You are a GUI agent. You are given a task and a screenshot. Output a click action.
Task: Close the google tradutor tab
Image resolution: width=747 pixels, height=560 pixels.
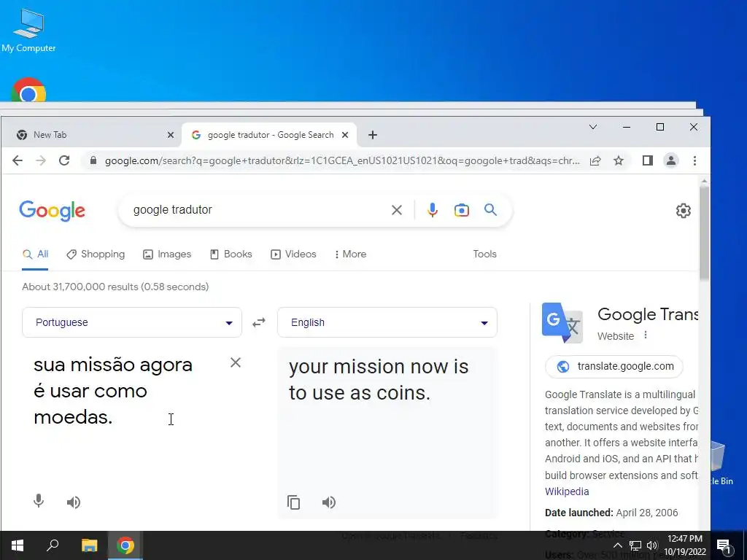(345, 135)
